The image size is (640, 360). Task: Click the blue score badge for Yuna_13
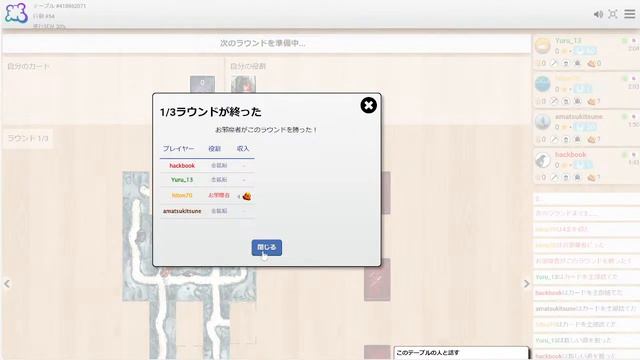(x=585, y=51)
